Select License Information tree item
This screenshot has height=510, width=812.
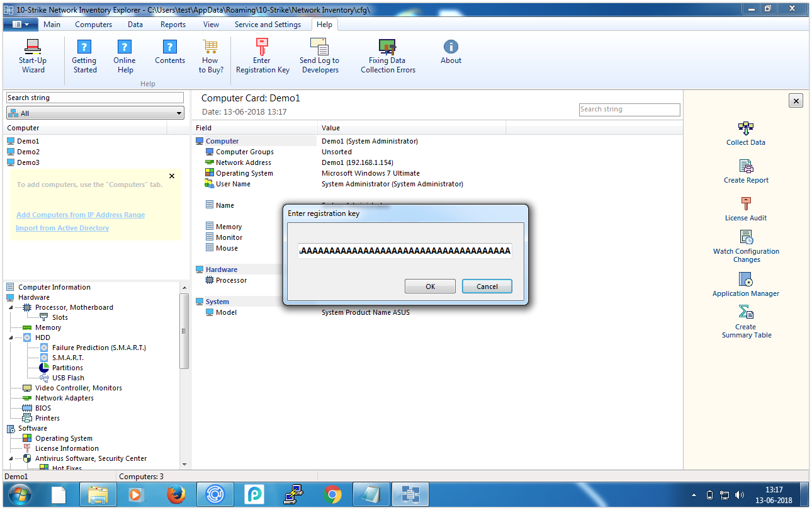(67, 448)
